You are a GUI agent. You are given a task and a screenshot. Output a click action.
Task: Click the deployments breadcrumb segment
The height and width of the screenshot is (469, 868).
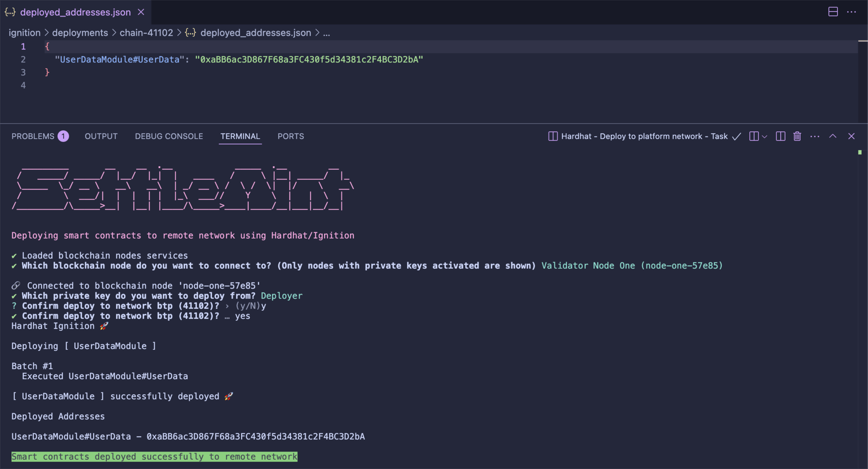(x=80, y=33)
